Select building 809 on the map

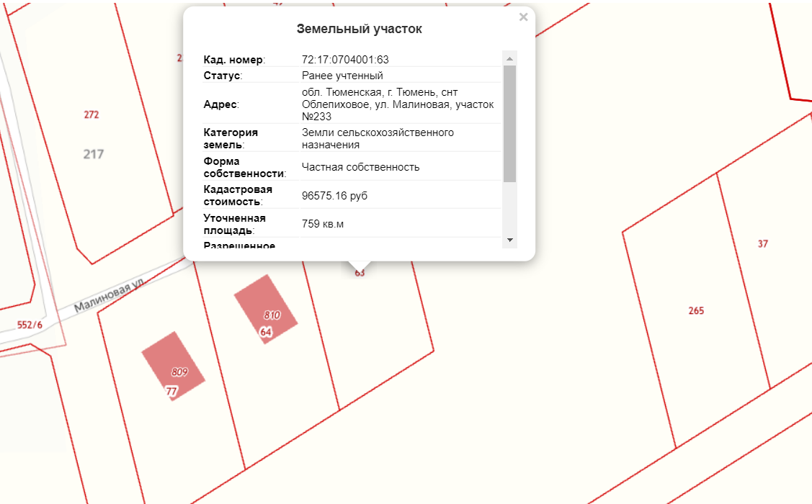[174, 366]
